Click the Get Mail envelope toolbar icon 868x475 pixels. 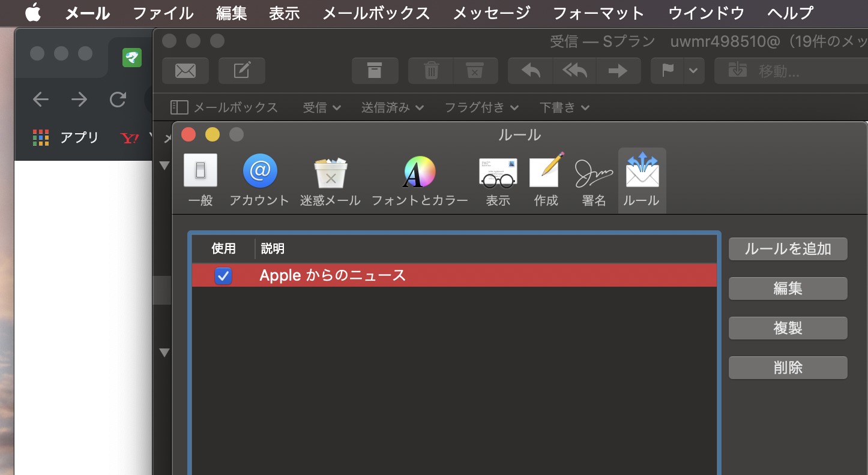point(185,71)
